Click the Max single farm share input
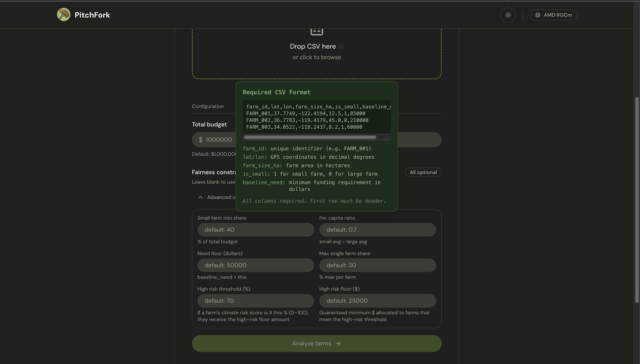640x364 pixels. pos(377,265)
